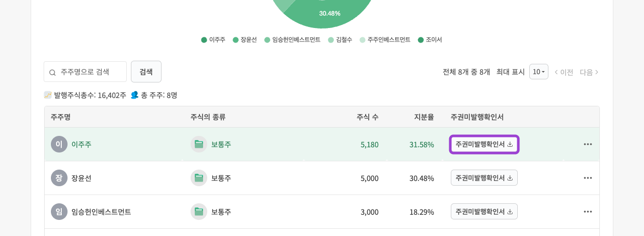This screenshot has height=236, width=644.
Task: Open more options for 장윤선 row
Action: (587, 178)
